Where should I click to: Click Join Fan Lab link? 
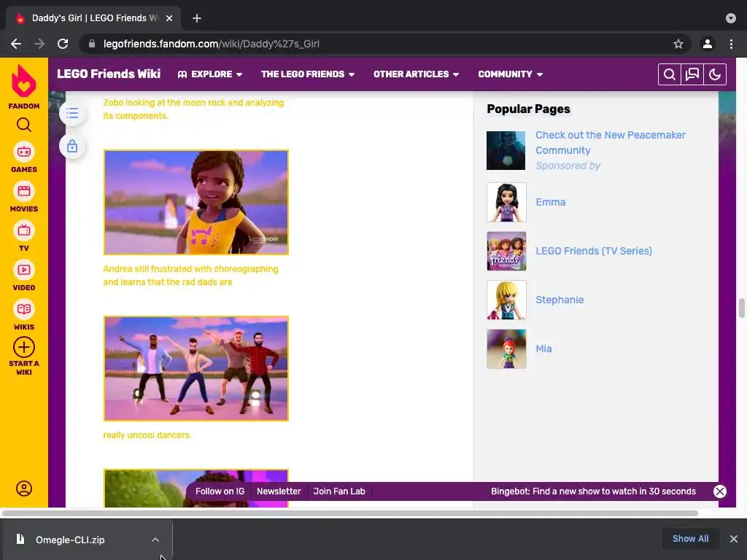pyautogui.click(x=339, y=491)
